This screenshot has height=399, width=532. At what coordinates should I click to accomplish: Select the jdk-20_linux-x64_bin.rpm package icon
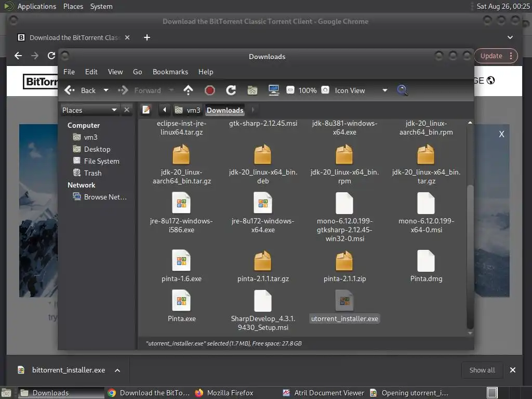point(344,155)
